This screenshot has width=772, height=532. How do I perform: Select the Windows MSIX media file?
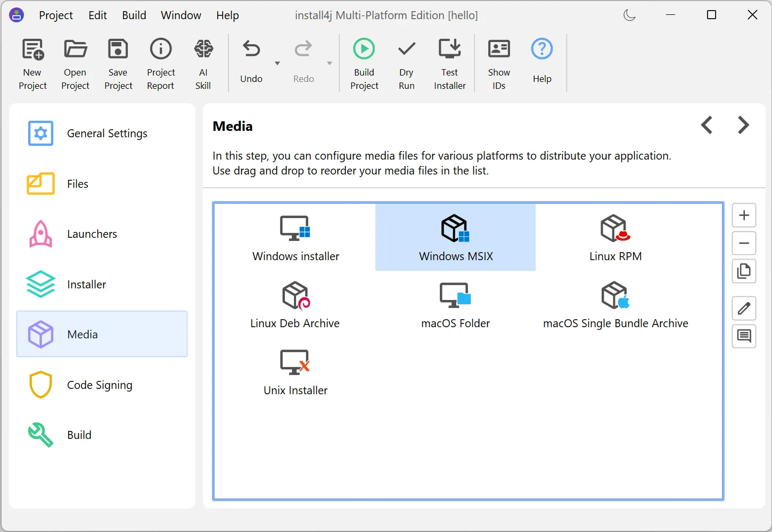pyautogui.click(x=456, y=238)
